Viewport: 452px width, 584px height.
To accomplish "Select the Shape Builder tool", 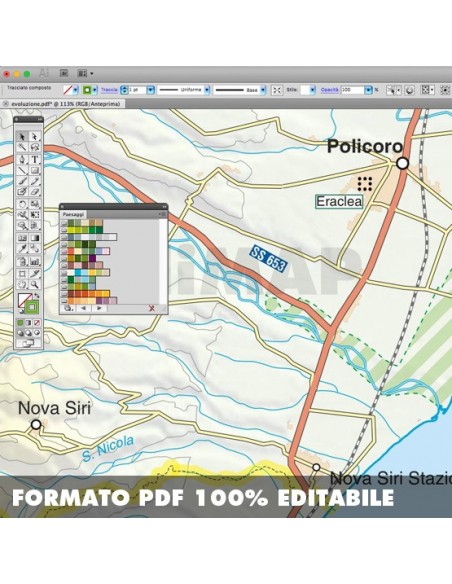I will coord(22,226).
